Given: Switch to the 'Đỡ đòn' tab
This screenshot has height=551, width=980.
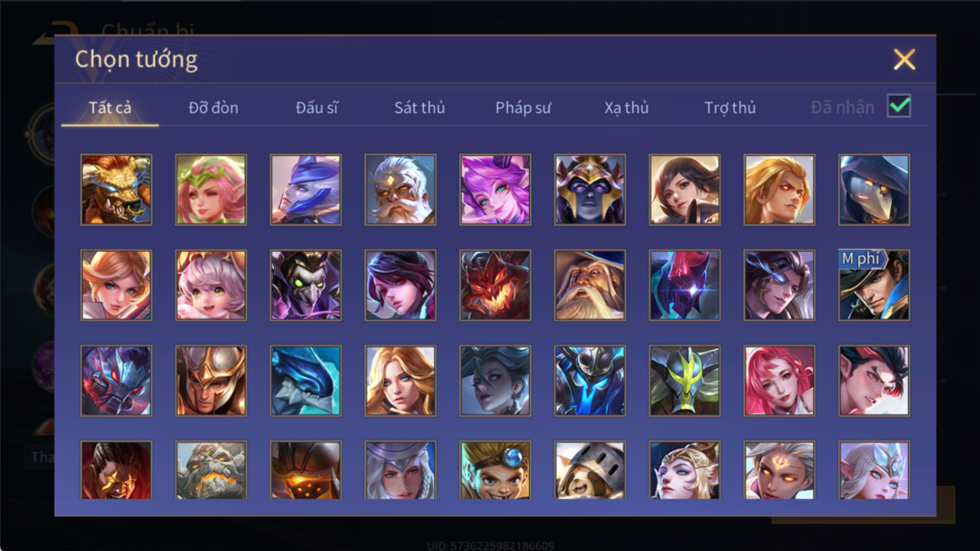Looking at the screenshot, I should [x=214, y=108].
